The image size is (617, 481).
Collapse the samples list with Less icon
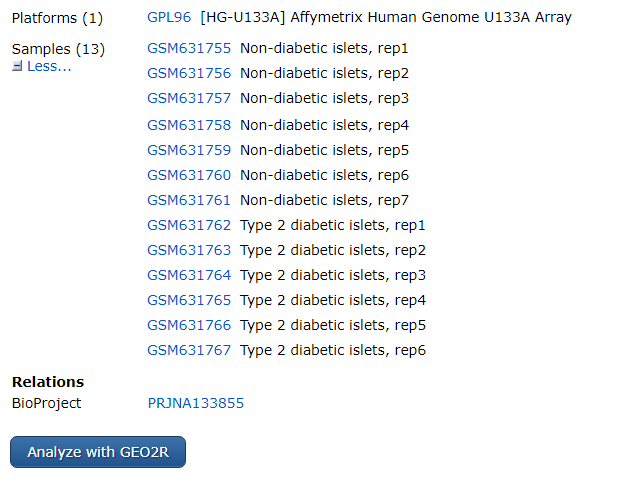pyautogui.click(x=17, y=66)
